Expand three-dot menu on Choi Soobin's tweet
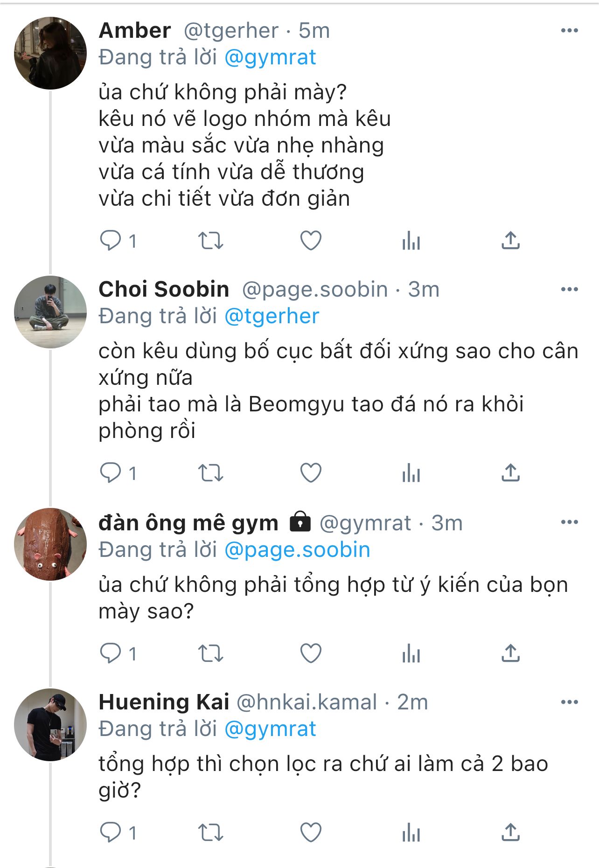This screenshot has width=599, height=868. 569,290
